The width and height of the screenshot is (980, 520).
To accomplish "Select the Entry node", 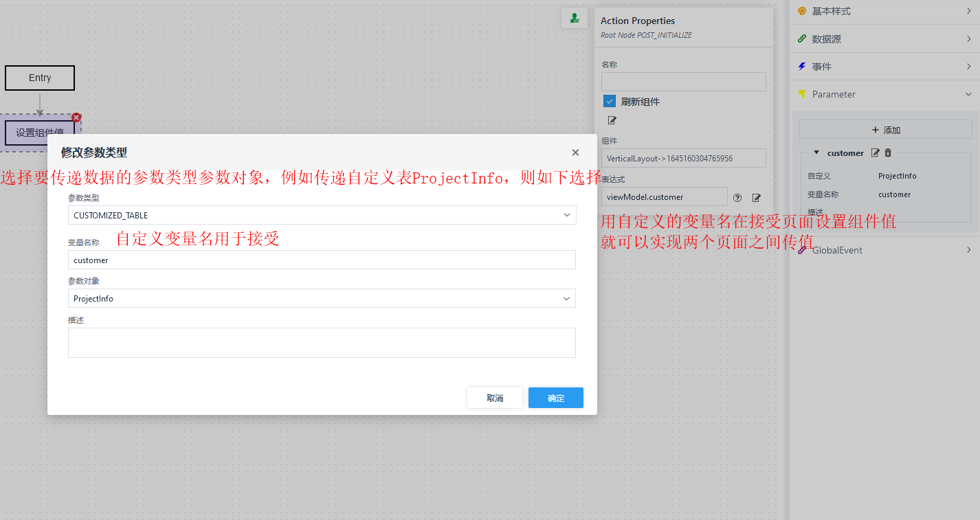I will (40, 78).
